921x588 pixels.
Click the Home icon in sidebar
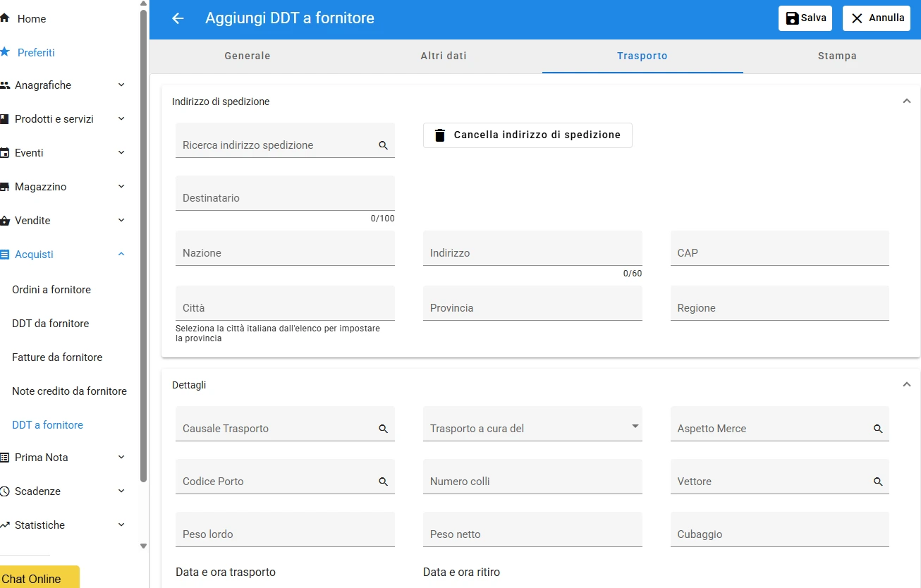pyautogui.click(x=5, y=18)
